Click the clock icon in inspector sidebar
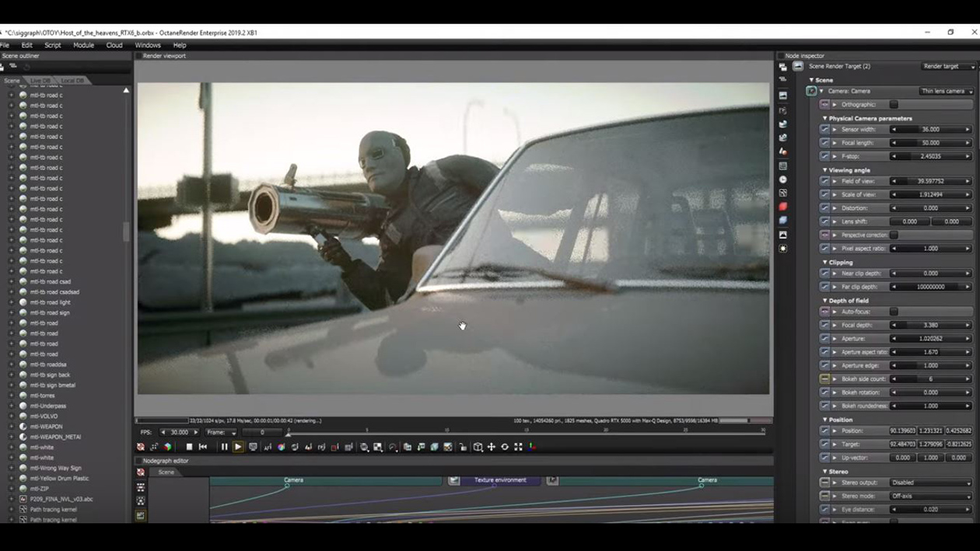This screenshot has width=980, height=551. coord(782,180)
